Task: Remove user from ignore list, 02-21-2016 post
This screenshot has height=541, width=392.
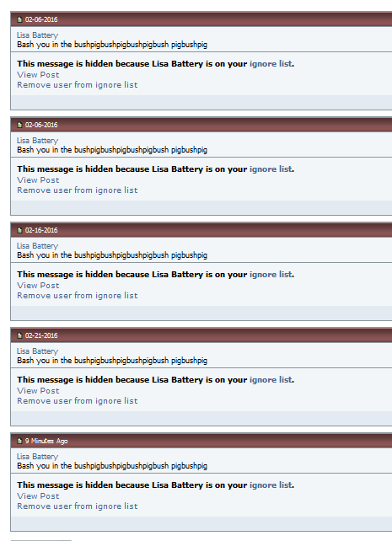Action: pos(78,401)
